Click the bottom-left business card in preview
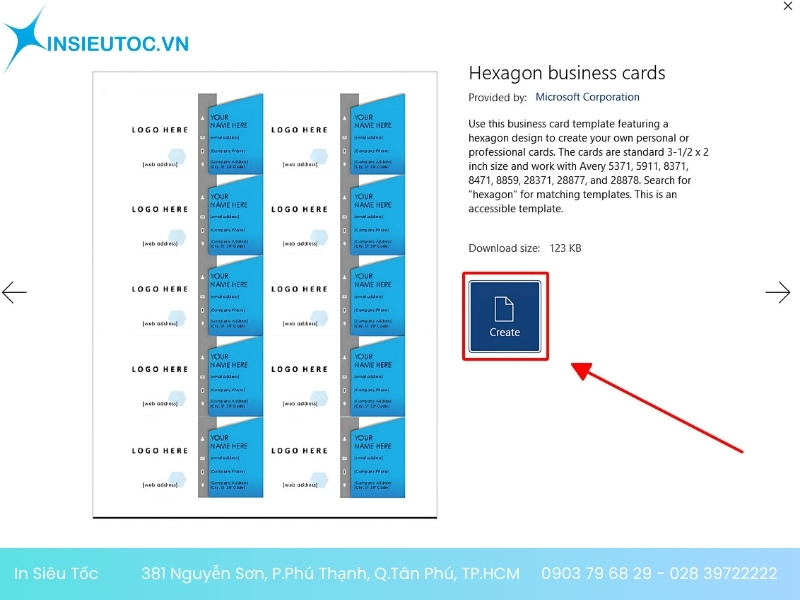Screen dimensions: 800x600 click(180, 456)
